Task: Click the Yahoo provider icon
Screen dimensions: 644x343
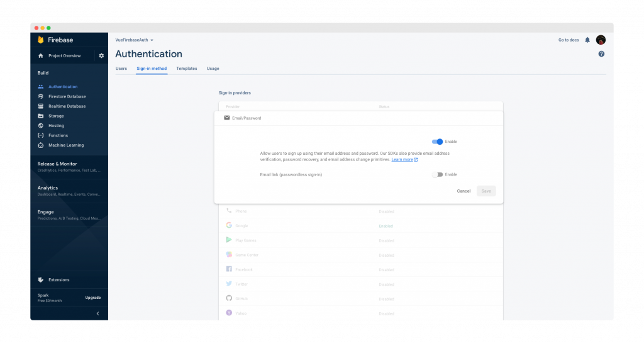Action: (x=229, y=313)
